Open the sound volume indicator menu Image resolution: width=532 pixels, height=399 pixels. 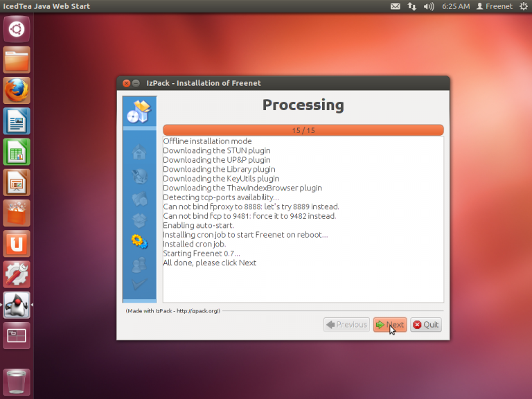pos(429,6)
